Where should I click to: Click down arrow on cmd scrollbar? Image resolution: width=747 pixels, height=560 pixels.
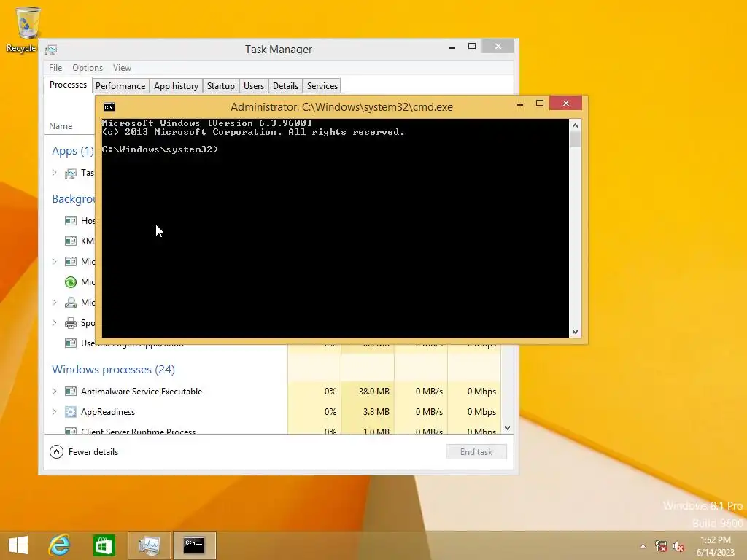(x=575, y=332)
